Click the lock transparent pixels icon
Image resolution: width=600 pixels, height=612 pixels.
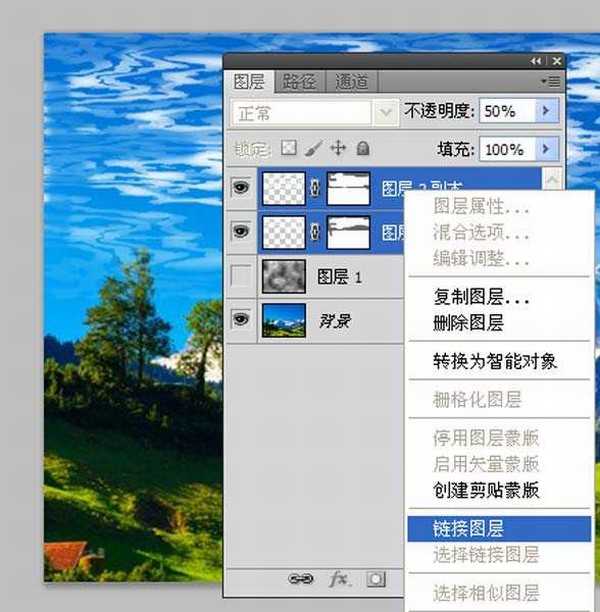click(x=289, y=148)
